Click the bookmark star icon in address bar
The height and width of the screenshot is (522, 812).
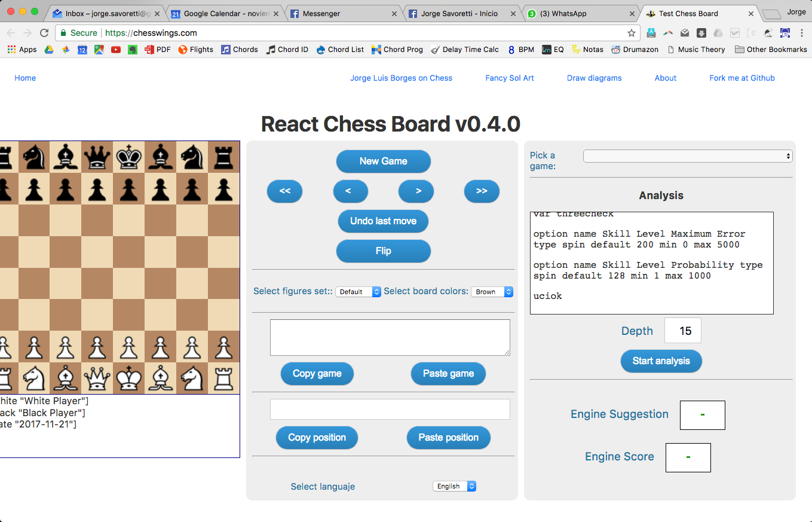point(631,33)
